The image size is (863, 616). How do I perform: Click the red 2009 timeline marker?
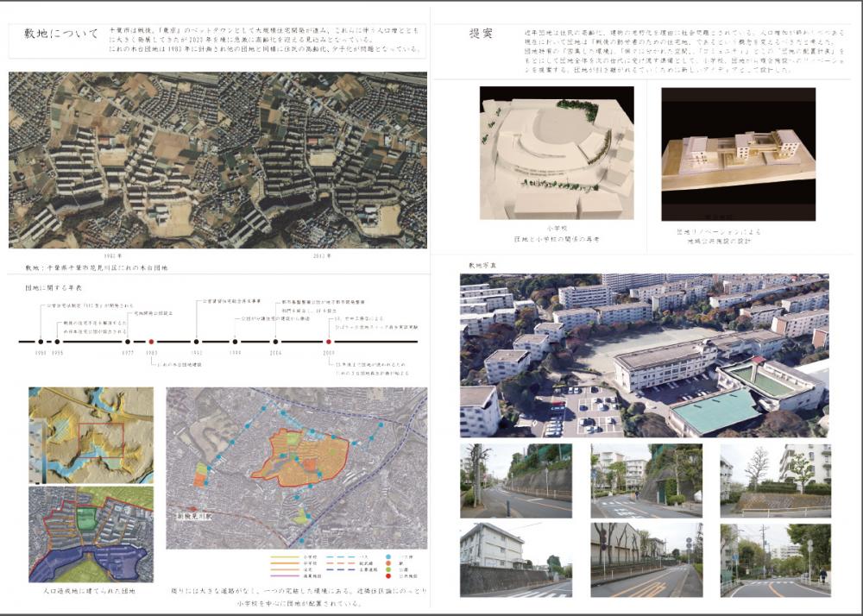(329, 342)
